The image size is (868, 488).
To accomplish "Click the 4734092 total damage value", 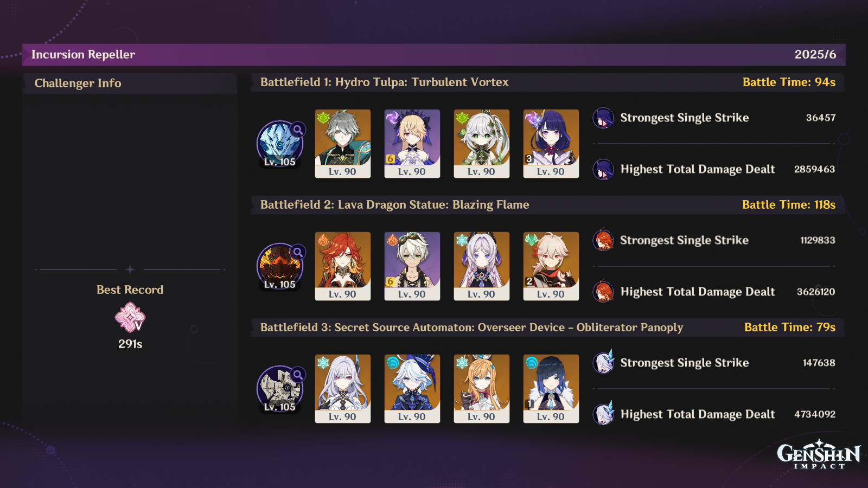I will [815, 414].
